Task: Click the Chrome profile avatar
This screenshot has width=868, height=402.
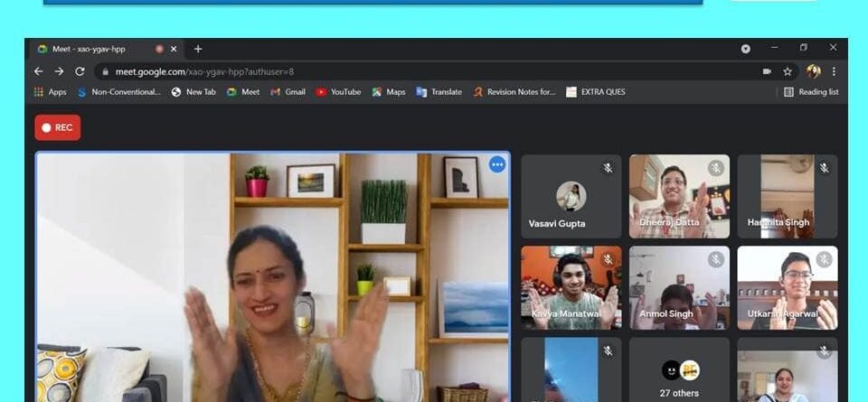Action: [813, 71]
